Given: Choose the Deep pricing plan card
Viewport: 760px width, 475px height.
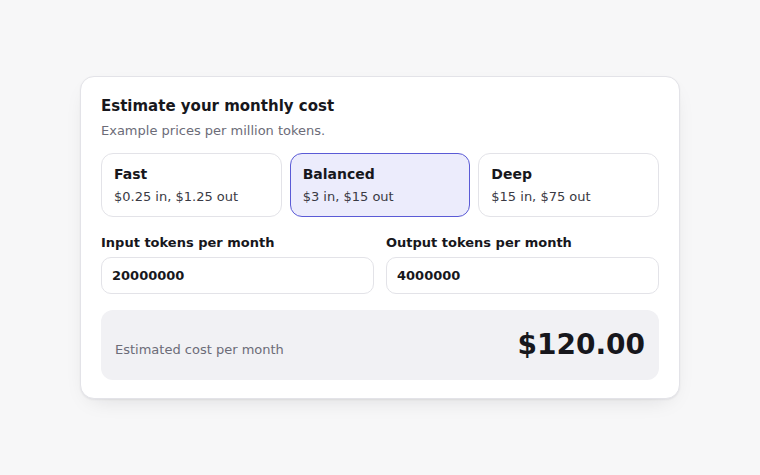Looking at the screenshot, I should (x=568, y=185).
